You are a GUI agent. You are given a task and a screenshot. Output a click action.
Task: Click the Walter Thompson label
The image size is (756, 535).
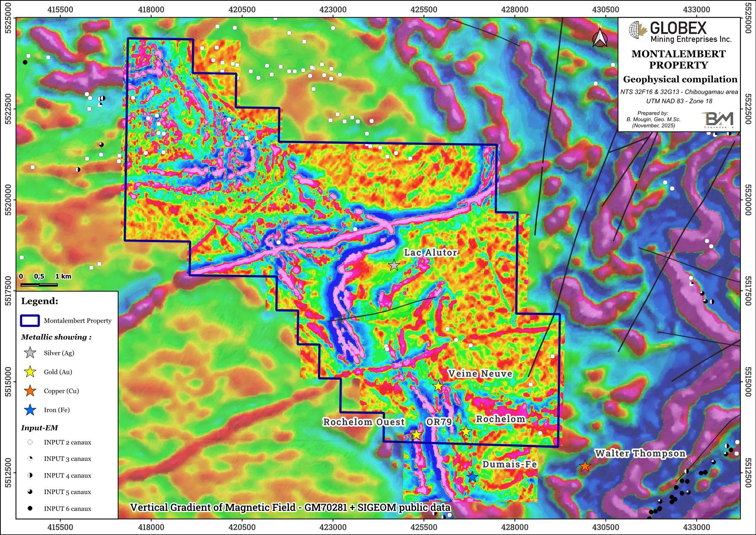tap(640, 454)
